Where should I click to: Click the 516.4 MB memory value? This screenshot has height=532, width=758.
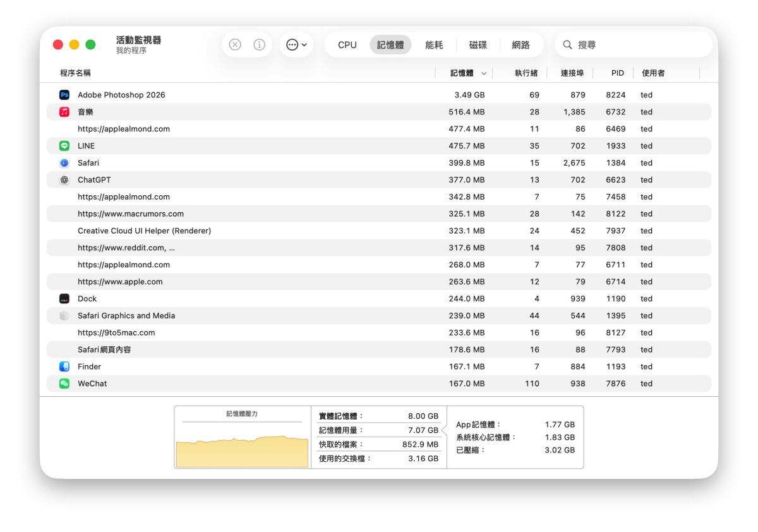pyautogui.click(x=467, y=112)
